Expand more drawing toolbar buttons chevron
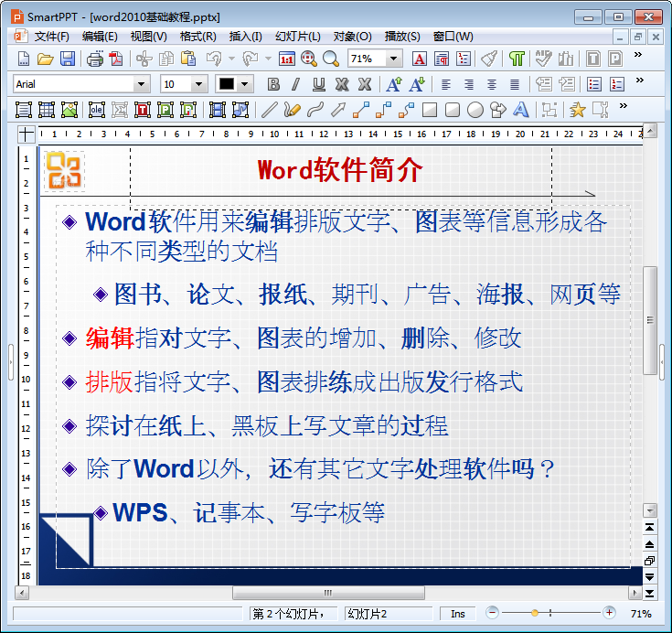This screenshot has width=672, height=633. point(624,106)
